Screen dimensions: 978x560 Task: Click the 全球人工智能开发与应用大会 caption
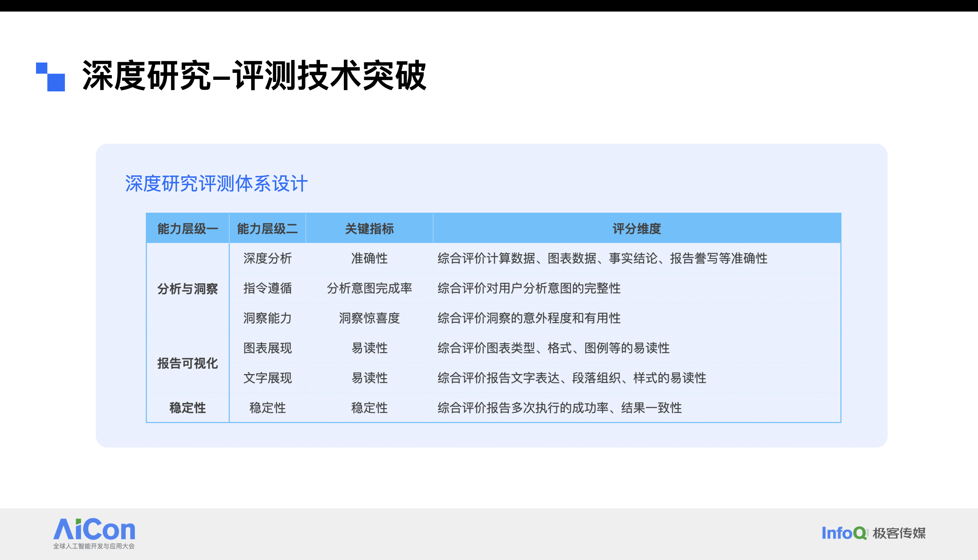(94, 546)
